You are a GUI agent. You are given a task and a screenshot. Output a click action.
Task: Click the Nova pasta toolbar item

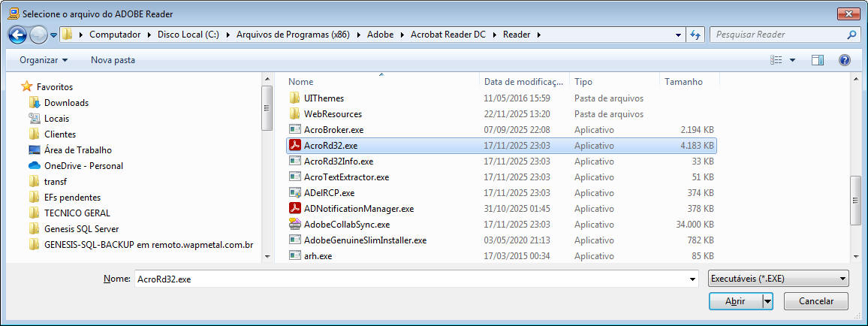point(113,60)
